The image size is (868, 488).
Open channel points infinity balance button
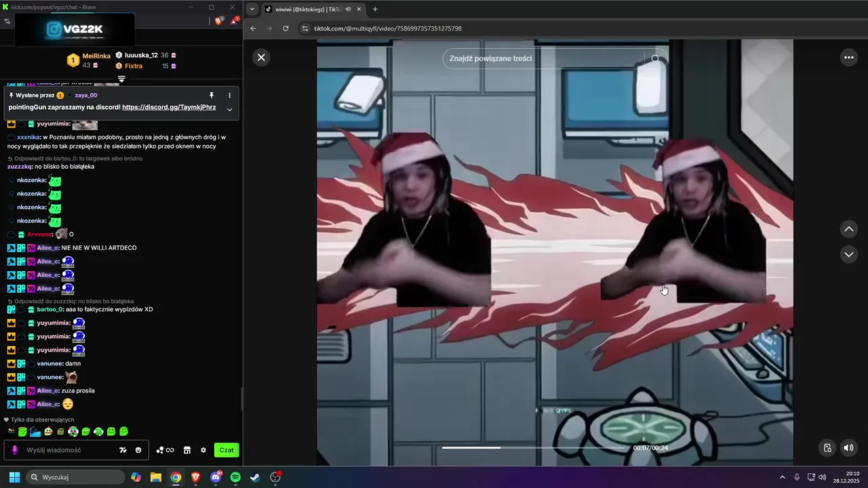tap(165, 450)
